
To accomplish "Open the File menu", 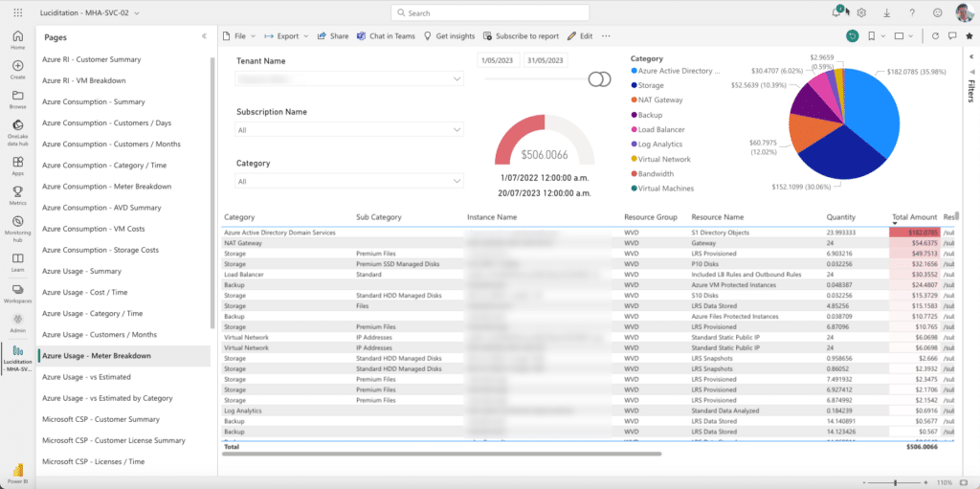I will 239,36.
